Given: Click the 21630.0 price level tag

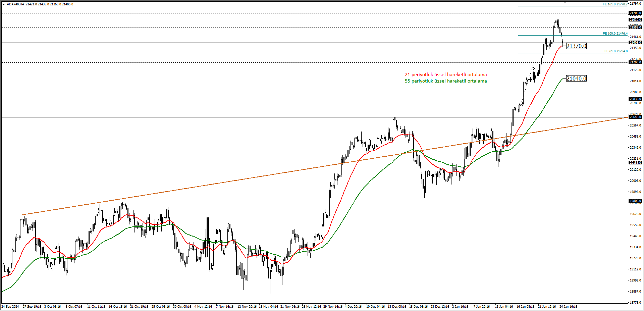Looking at the screenshot, I should click(635, 20).
